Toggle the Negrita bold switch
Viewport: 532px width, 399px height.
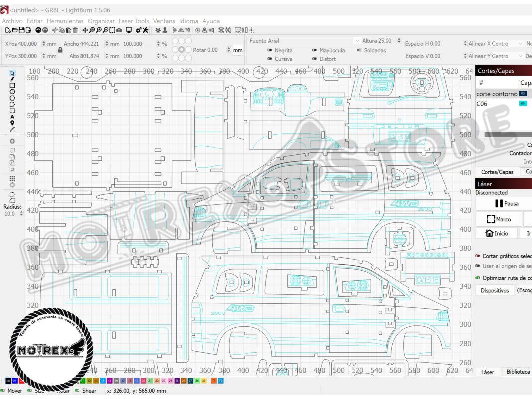pos(270,50)
